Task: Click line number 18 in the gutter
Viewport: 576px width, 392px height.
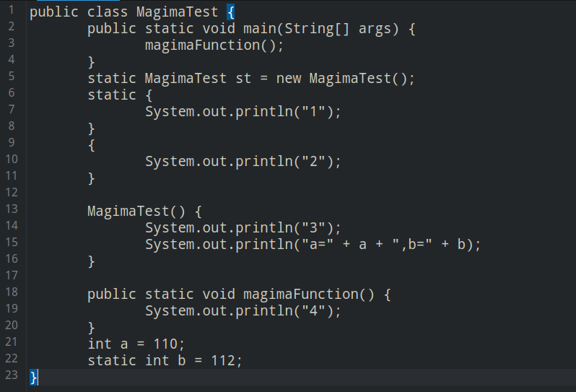Action: click(11, 292)
